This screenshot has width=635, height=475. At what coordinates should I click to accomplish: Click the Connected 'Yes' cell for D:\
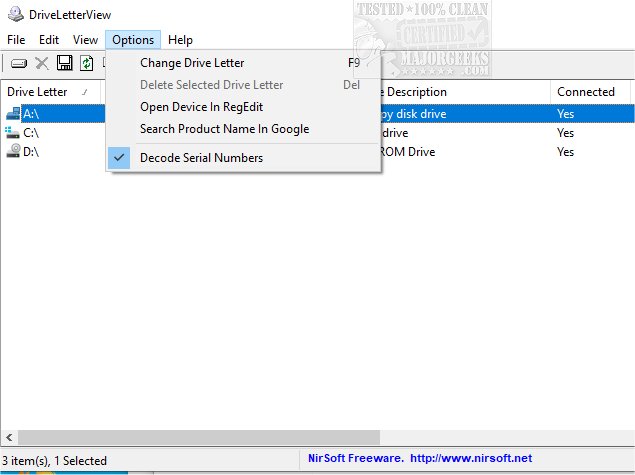(x=565, y=152)
